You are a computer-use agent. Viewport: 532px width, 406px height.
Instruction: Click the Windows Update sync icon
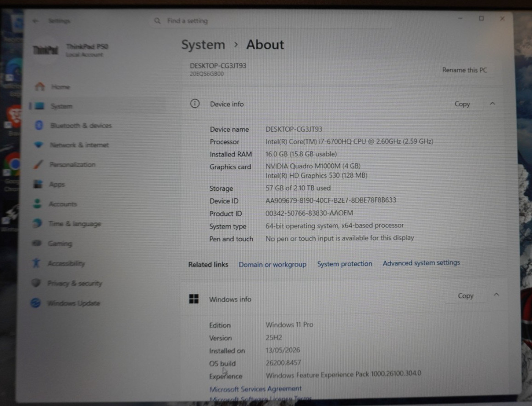[36, 302]
